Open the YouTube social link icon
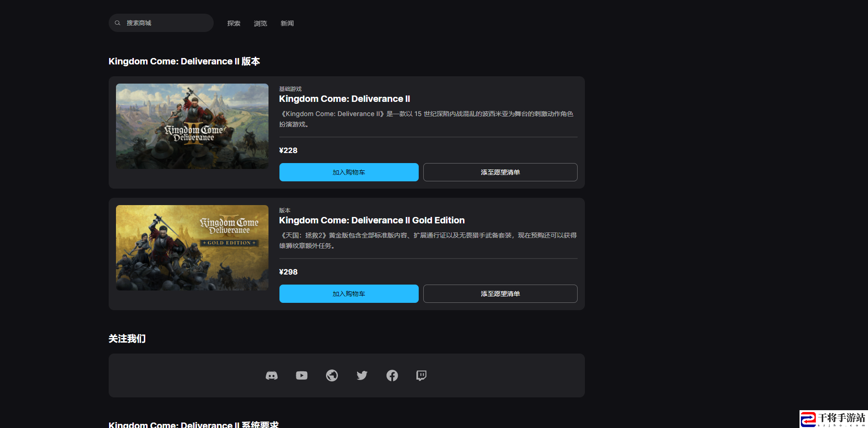Image resolution: width=868 pixels, height=428 pixels. 302,375
